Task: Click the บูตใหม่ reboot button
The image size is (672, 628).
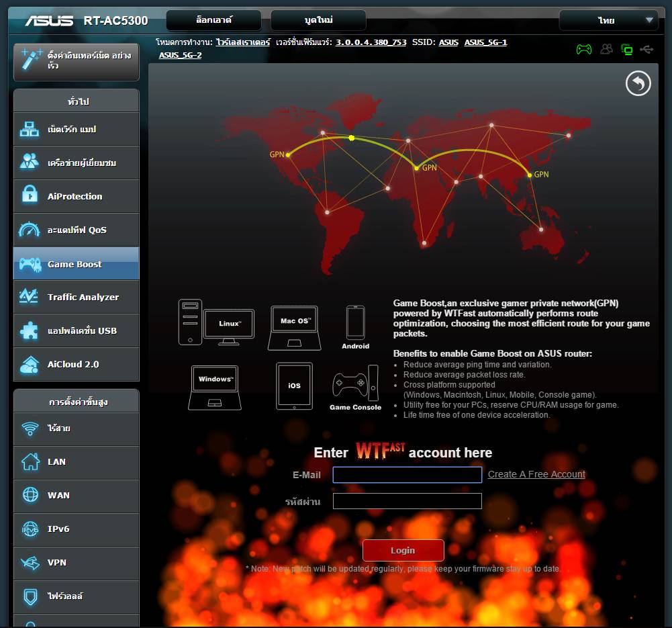Action: click(318, 20)
